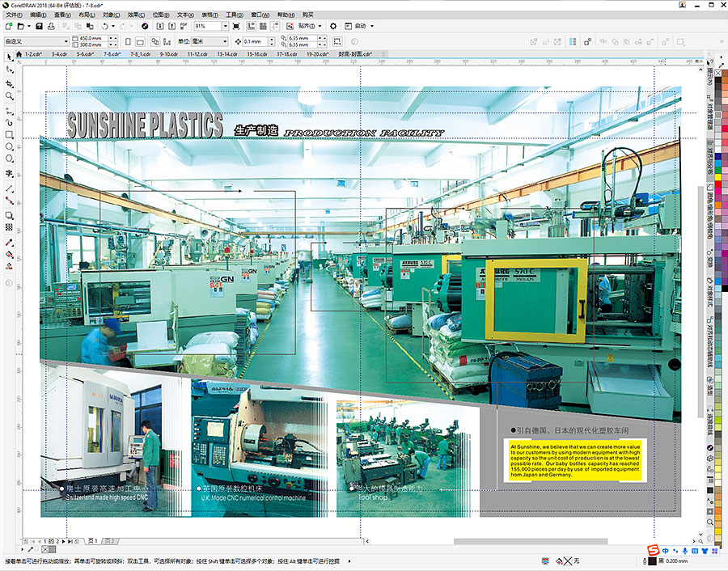Activate the Ellipse tool
The width and height of the screenshot is (728, 571).
[x=9, y=147]
